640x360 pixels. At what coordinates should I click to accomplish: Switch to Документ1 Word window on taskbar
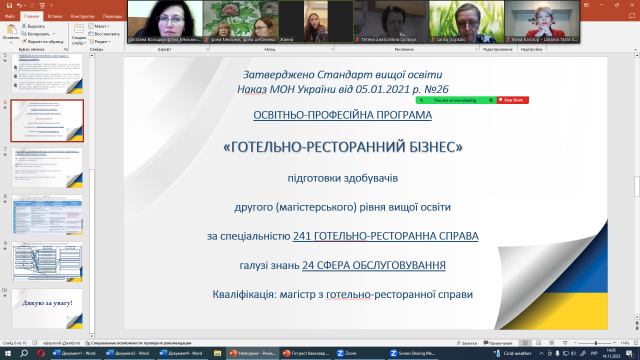[75, 353]
